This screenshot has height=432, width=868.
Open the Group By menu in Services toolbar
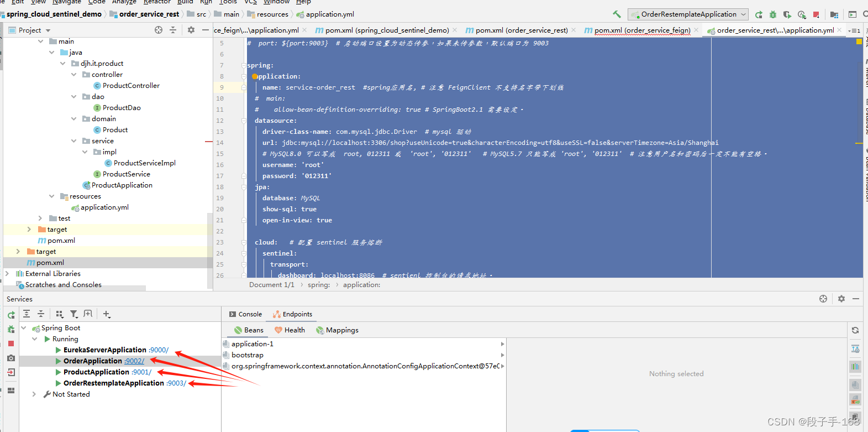[59, 314]
